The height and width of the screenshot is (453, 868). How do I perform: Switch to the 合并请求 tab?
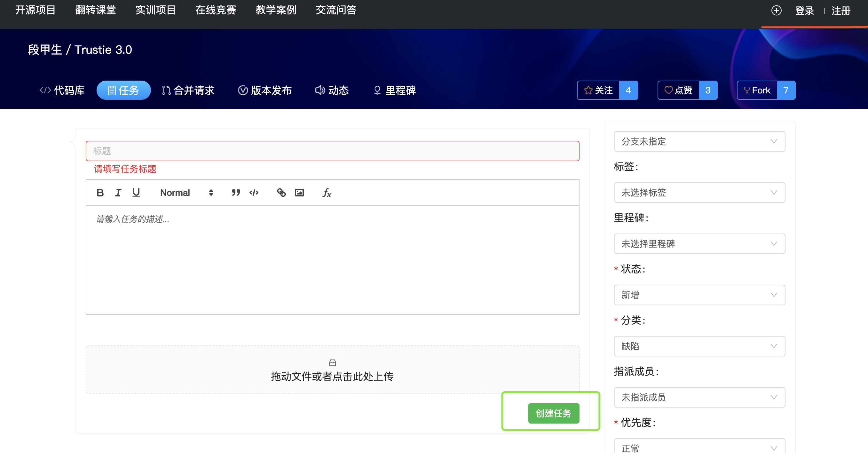pos(188,90)
